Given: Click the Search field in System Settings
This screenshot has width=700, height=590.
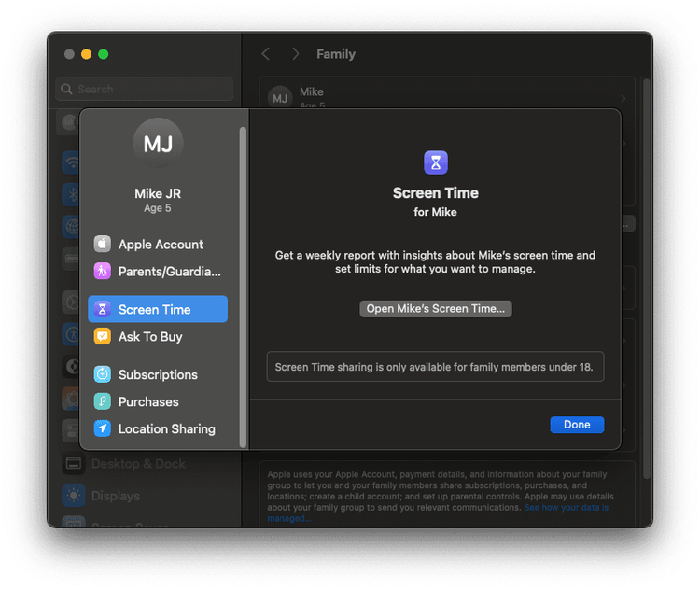Looking at the screenshot, I should click(x=144, y=89).
